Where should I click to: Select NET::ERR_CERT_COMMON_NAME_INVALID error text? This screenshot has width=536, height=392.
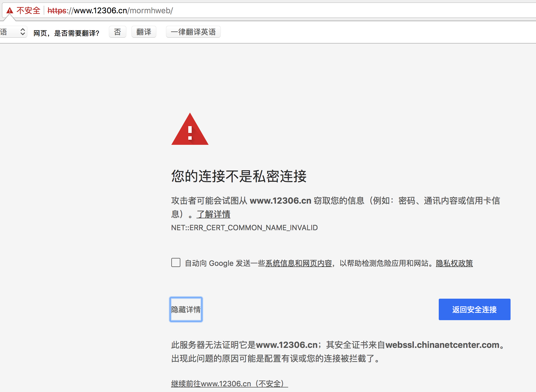click(244, 227)
